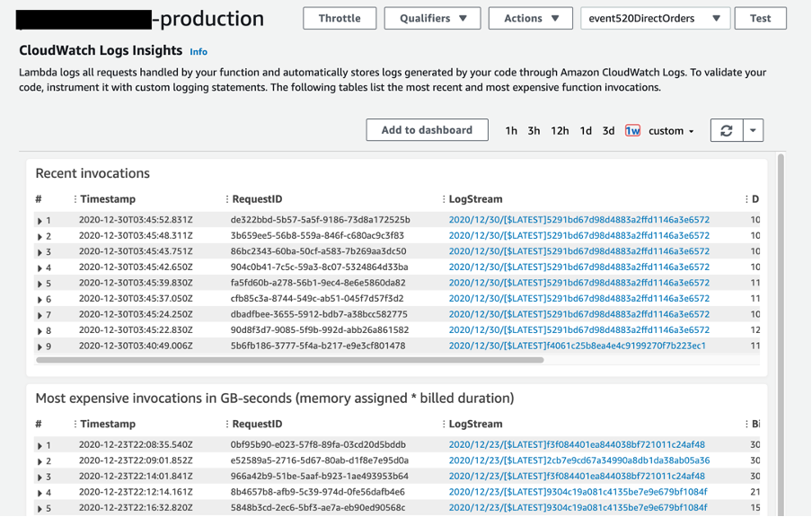Expand row 1 in Most expensive invocations
812x517 pixels.
pos(40,446)
